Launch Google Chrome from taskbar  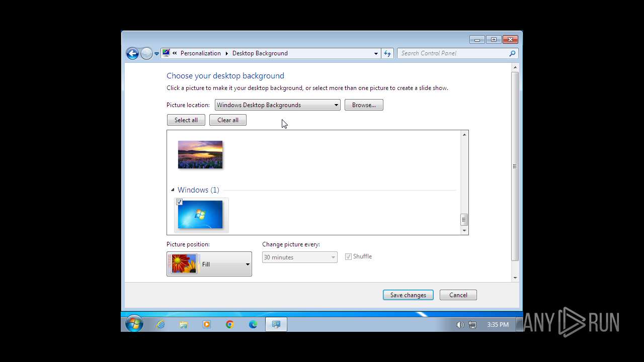pos(230,324)
